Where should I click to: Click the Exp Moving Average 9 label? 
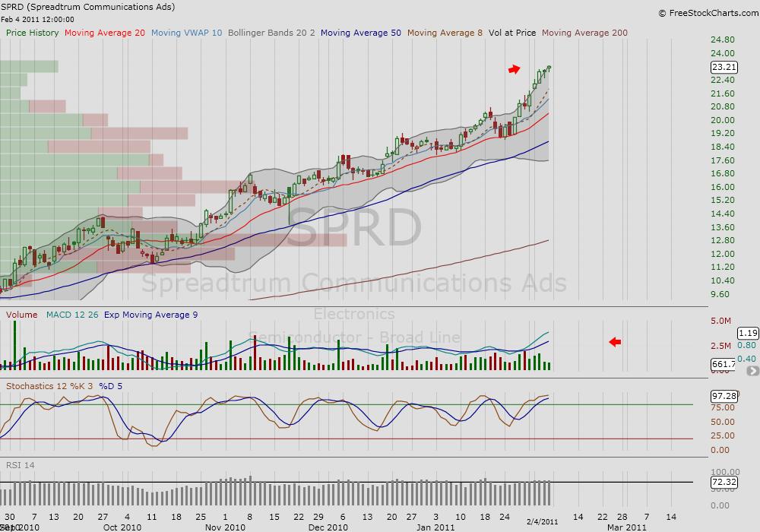pos(150,315)
